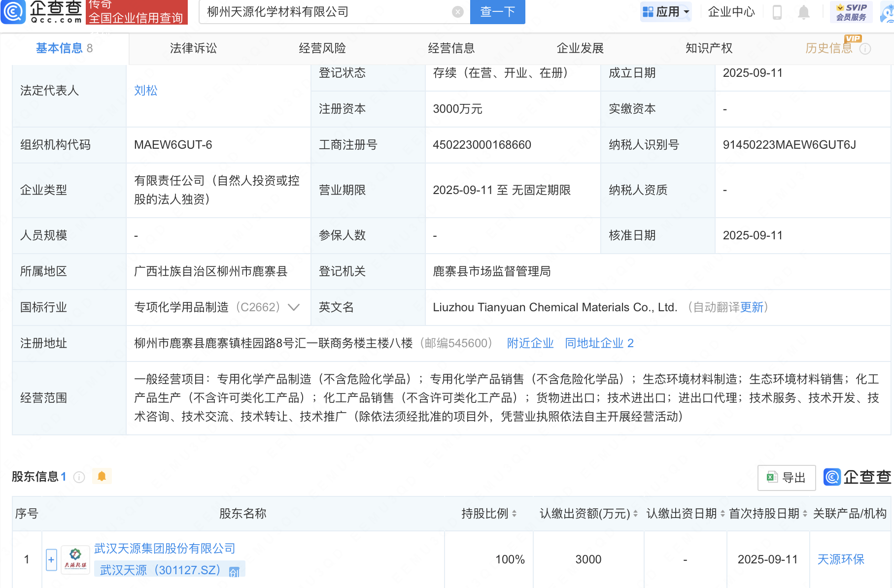This screenshot has height=588, width=894.
Task: Switch to the 法律诉讼 tab
Action: (x=193, y=48)
